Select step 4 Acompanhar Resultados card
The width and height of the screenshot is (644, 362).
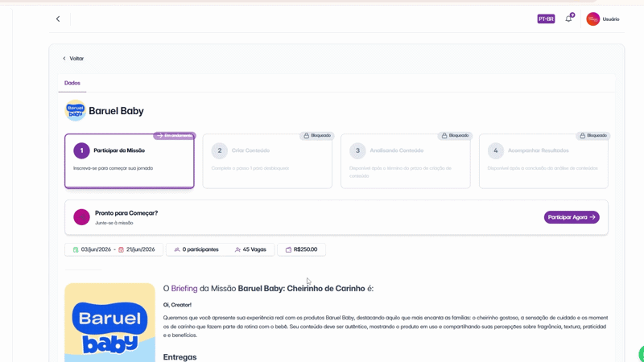coord(543,161)
